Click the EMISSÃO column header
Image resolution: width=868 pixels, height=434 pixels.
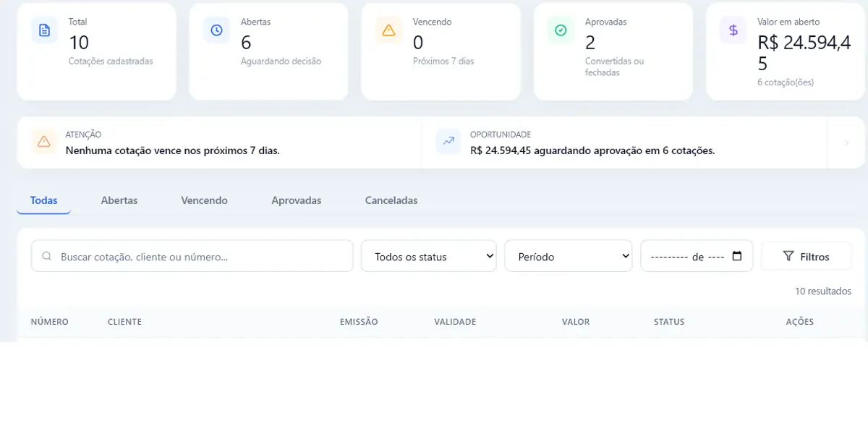pyautogui.click(x=359, y=322)
